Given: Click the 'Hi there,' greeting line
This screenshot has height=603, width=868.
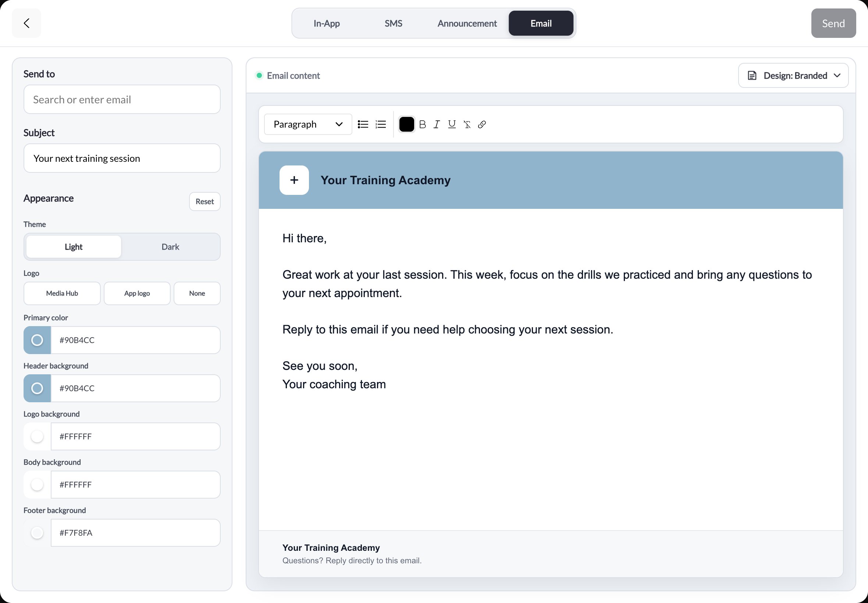Looking at the screenshot, I should click(x=304, y=238).
